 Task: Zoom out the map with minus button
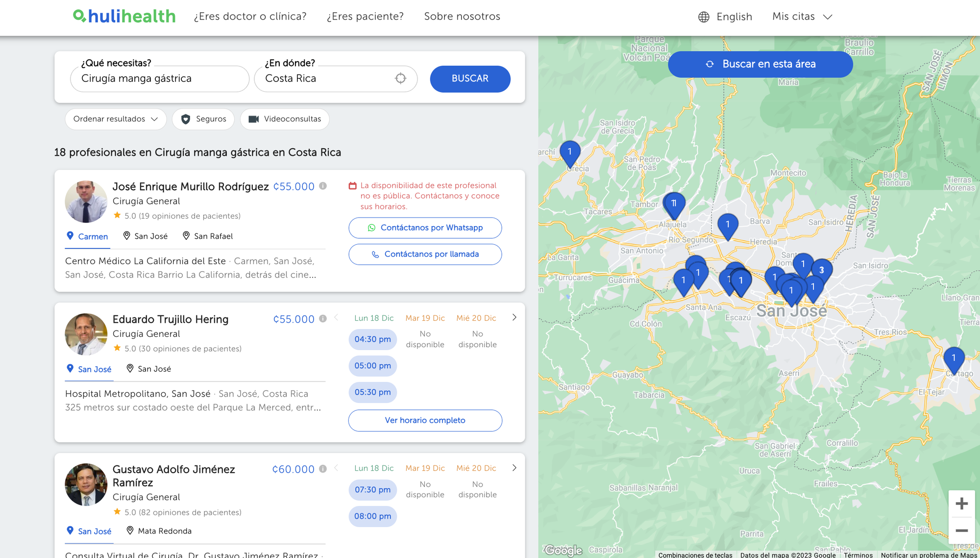(961, 531)
